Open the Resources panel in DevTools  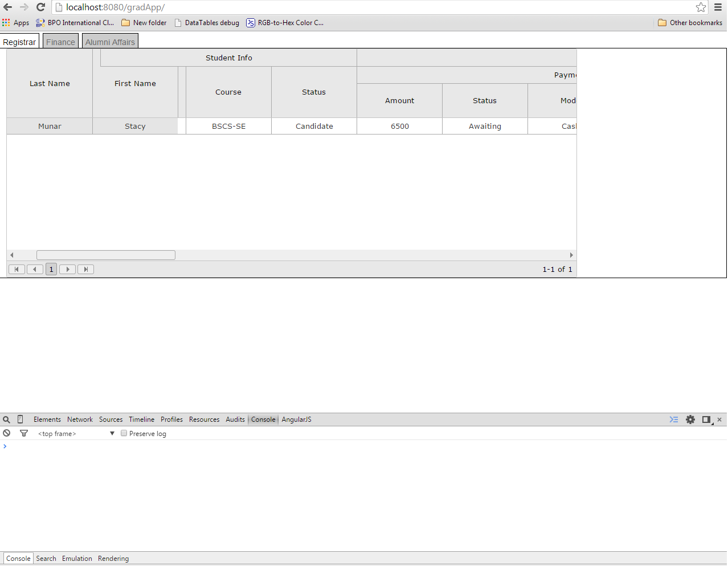(204, 420)
